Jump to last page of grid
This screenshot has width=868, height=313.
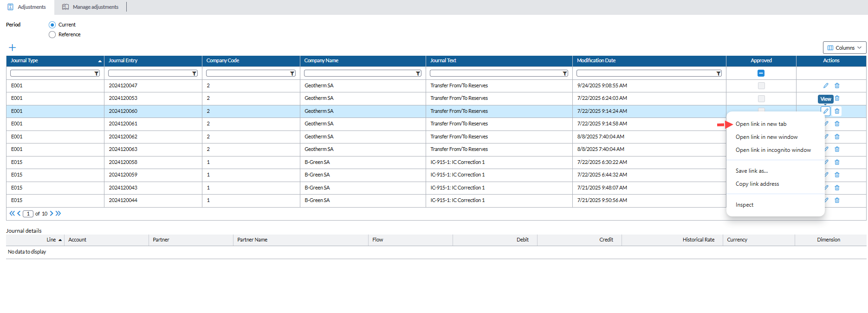pyautogui.click(x=58, y=214)
